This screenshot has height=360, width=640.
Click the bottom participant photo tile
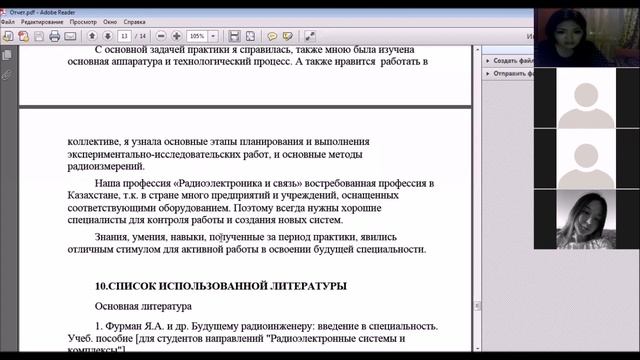(x=587, y=220)
